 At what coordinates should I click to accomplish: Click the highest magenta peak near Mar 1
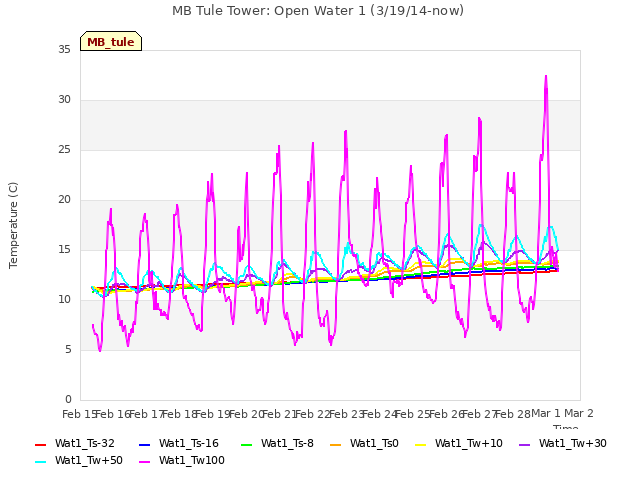point(546,76)
